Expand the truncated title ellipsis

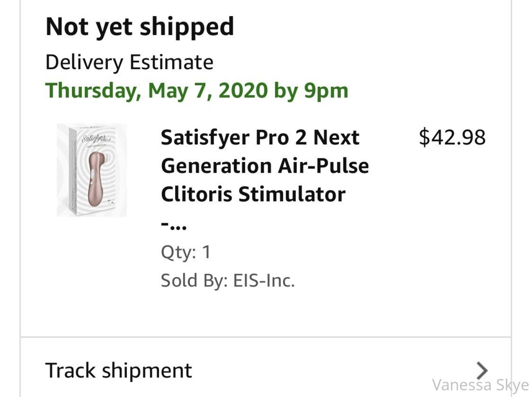click(x=174, y=225)
